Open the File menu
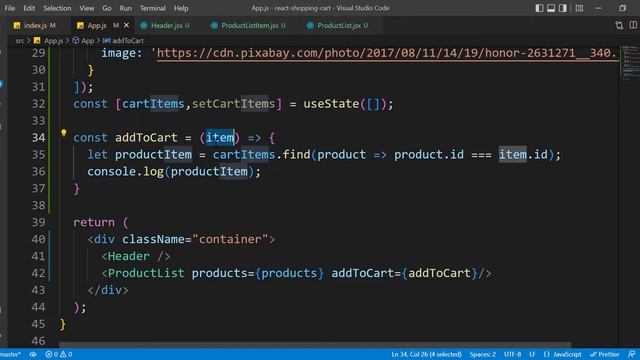The height and width of the screenshot is (360, 640). click(x=10, y=8)
